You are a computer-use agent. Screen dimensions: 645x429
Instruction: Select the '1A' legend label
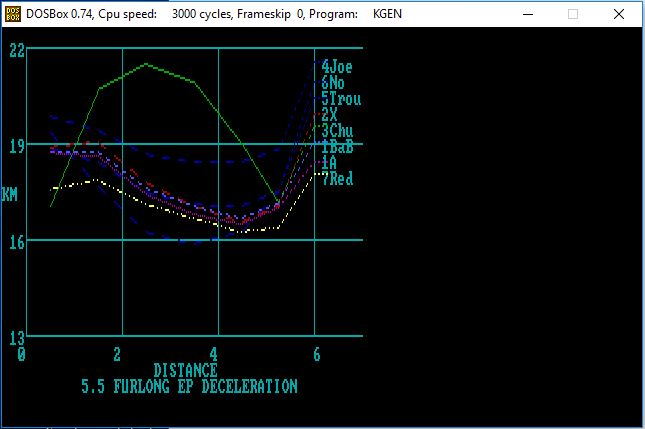point(329,163)
